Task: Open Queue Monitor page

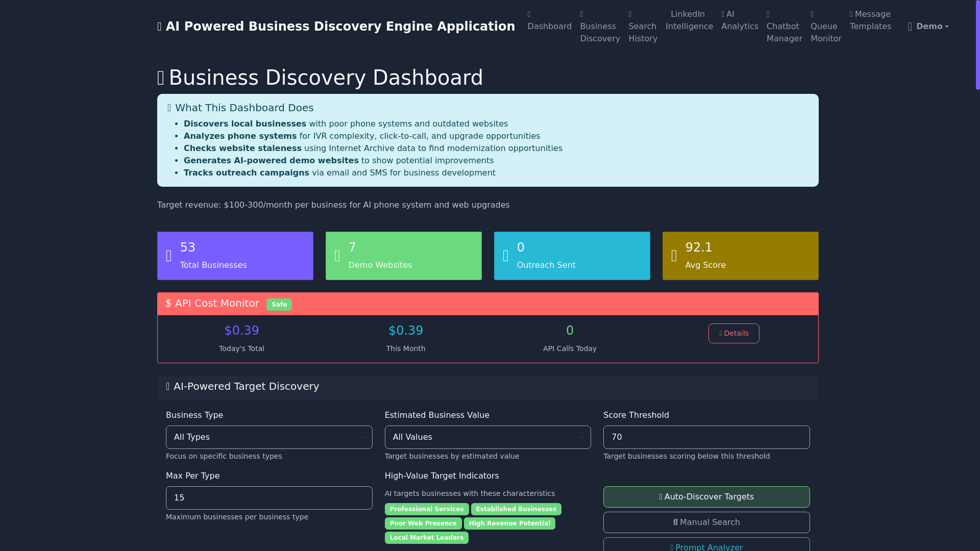Action: point(826,27)
